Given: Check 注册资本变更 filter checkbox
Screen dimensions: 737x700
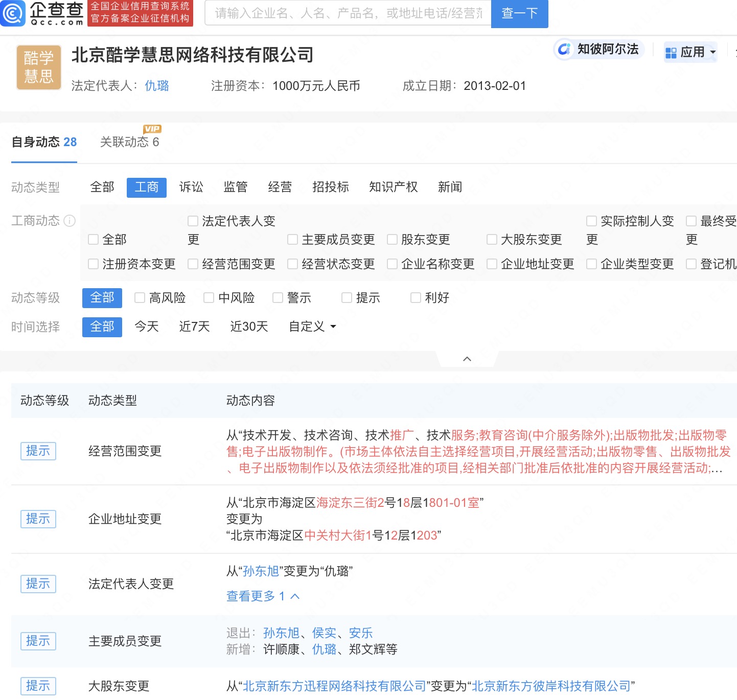Looking at the screenshot, I should pyautogui.click(x=94, y=264).
